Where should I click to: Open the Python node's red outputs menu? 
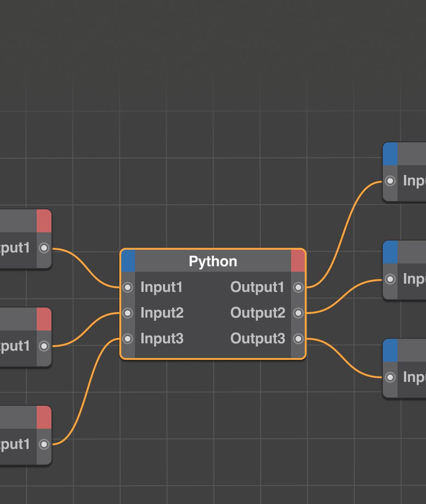pyautogui.click(x=298, y=261)
